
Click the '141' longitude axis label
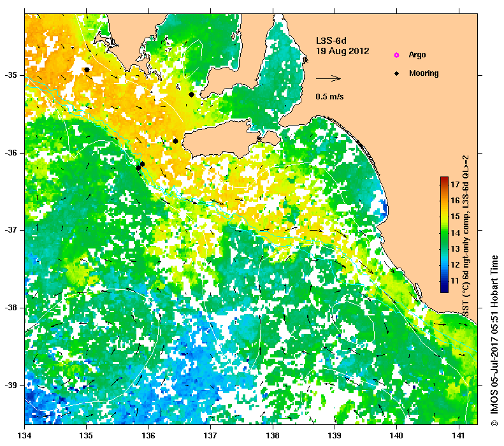[459, 436]
